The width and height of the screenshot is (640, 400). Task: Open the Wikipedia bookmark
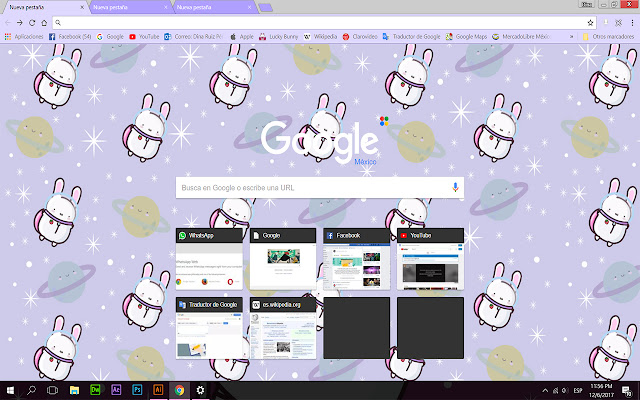point(320,36)
